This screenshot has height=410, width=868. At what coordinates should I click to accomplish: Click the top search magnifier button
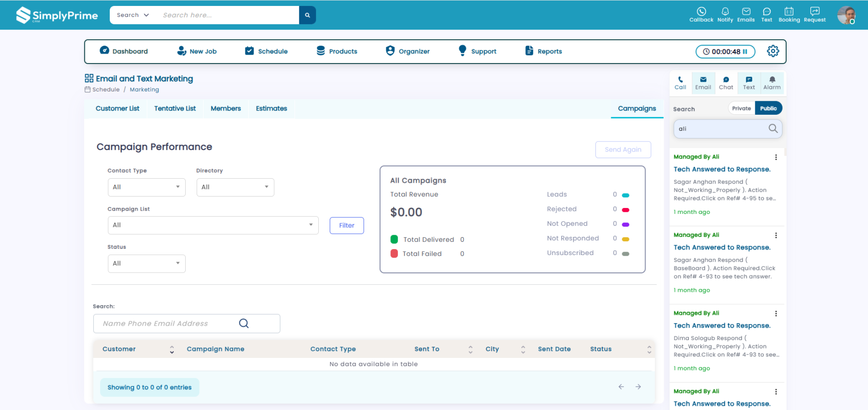pyautogui.click(x=307, y=15)
